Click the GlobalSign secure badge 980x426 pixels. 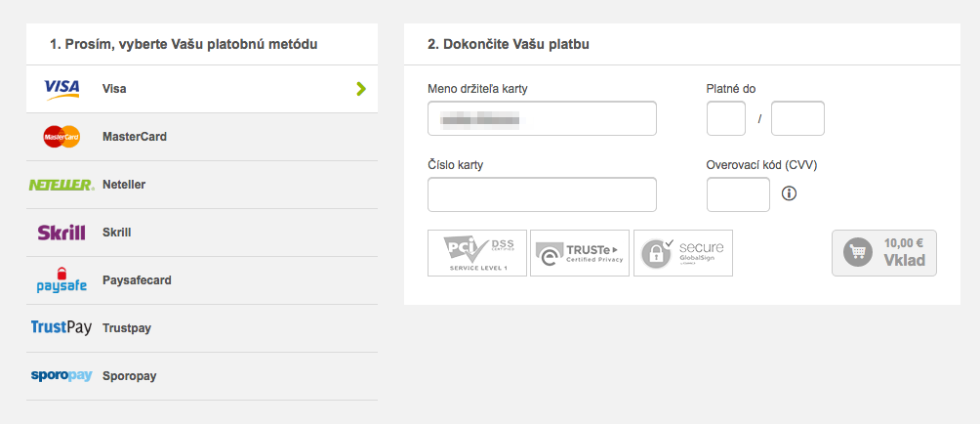(x=683, y=253)
